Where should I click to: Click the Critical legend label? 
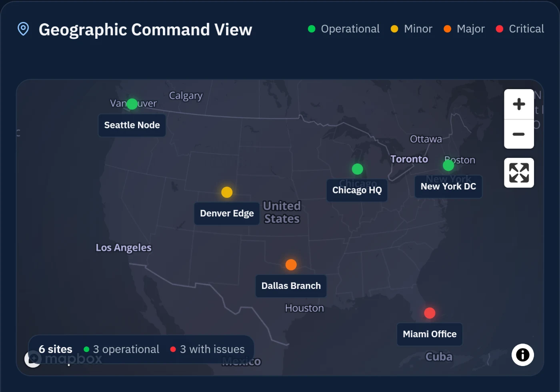[x=526, y=29]
